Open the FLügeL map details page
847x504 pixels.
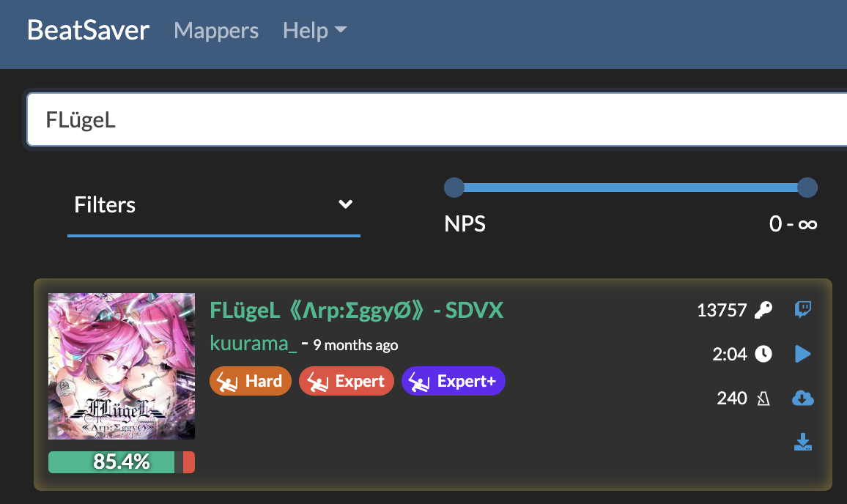click(x=356, y=310)
